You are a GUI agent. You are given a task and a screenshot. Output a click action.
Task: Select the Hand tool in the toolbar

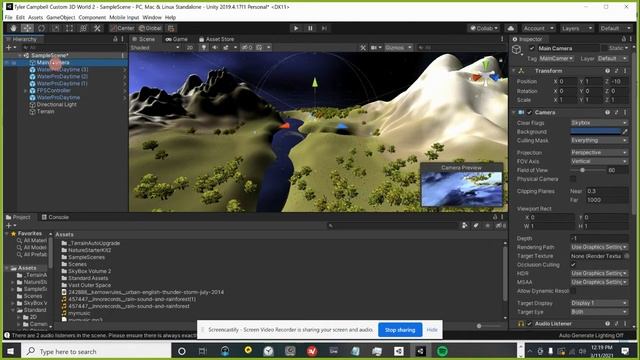[x=13, y=28]
